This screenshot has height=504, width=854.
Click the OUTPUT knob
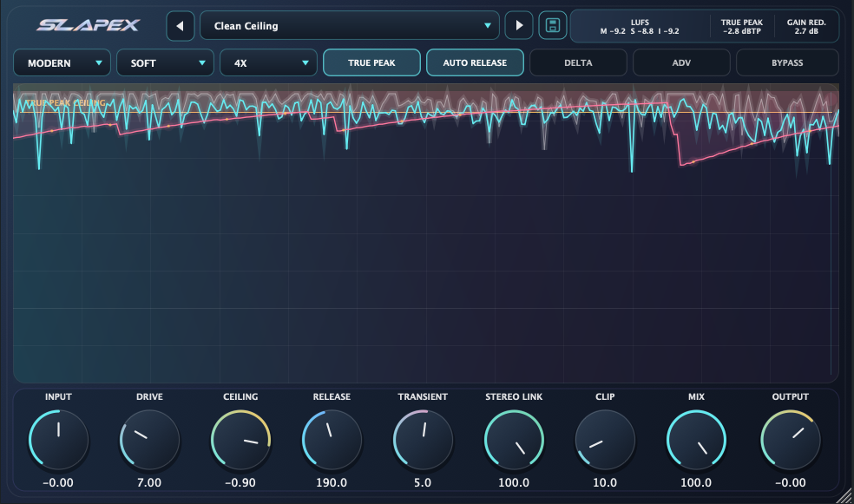coord(791,440)
